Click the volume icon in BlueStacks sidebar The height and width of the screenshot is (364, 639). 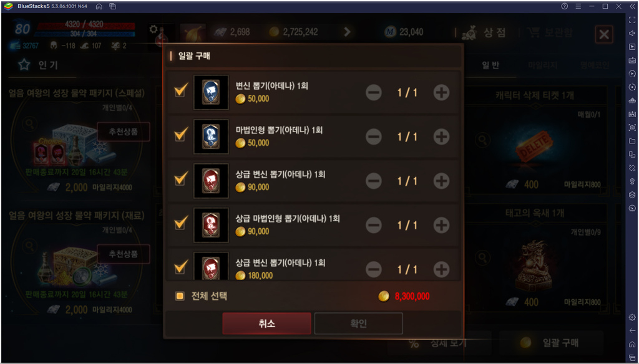pyautogui.click(x=632, y=34)
